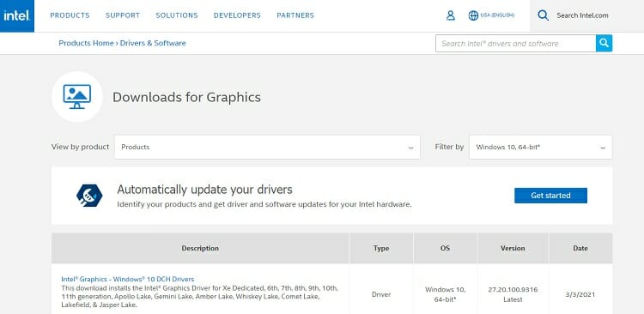Image resolution: width=644 pixels, height=314 pixels.
Task: Open the Products menu
Action: click(70, 15)
